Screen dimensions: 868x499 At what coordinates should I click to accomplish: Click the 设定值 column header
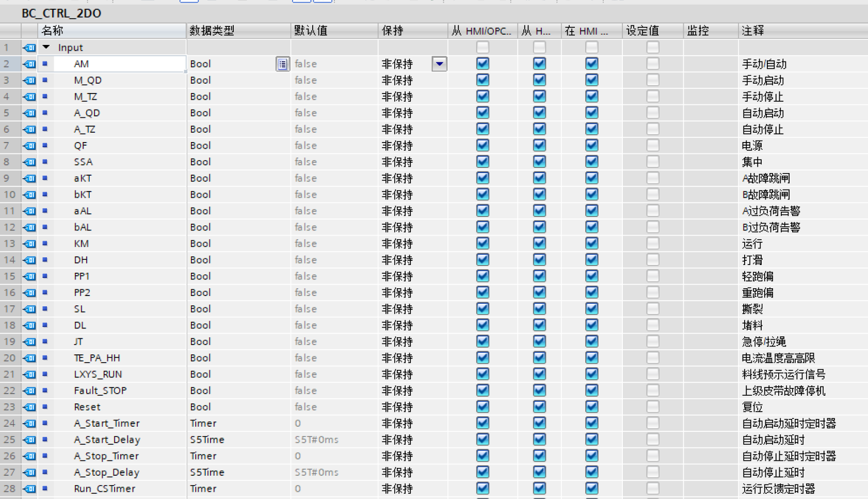pyautogui.click(x=653, y=31)
